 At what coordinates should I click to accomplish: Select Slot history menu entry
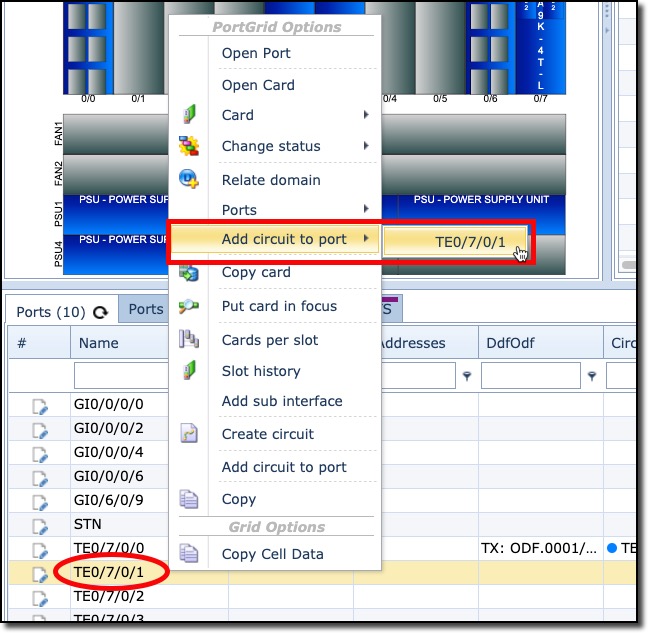(x=260, y=371)
